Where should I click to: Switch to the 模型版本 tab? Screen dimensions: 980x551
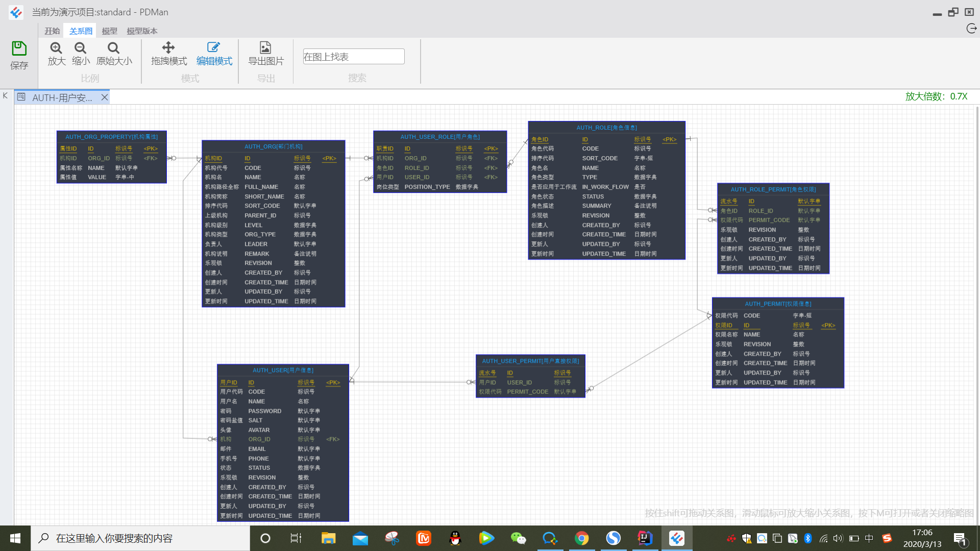(142, 31)
